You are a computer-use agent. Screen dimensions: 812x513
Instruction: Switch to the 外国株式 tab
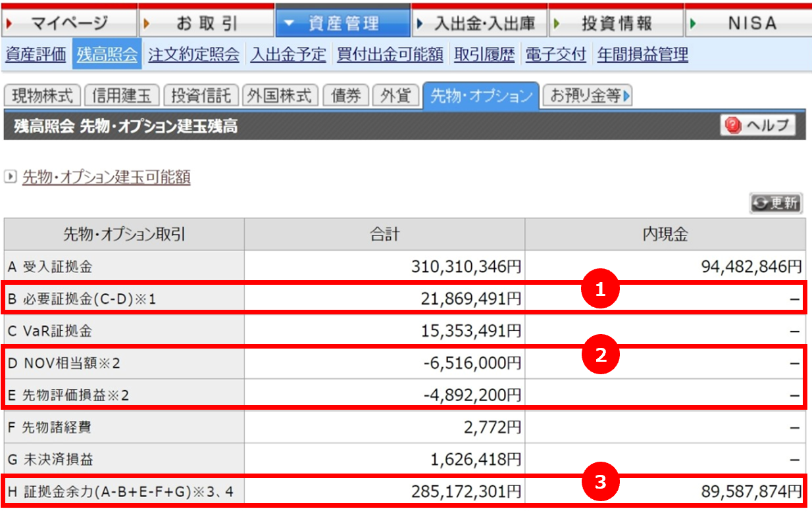click(280, 94)
